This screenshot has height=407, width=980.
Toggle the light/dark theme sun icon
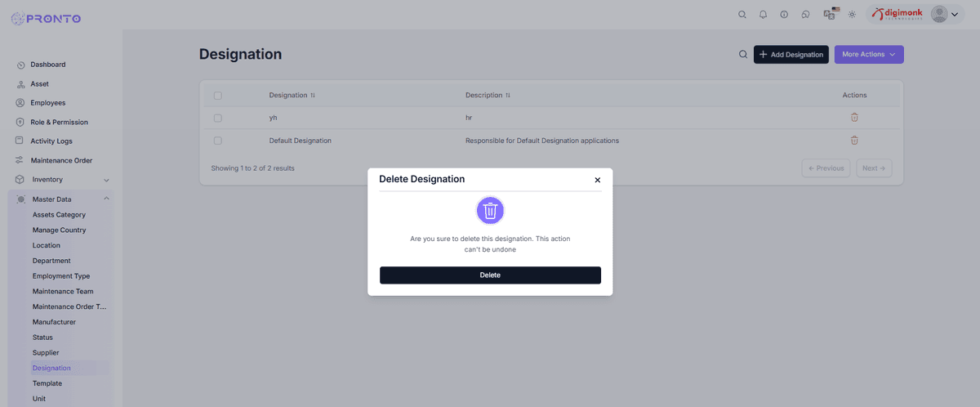852,15
